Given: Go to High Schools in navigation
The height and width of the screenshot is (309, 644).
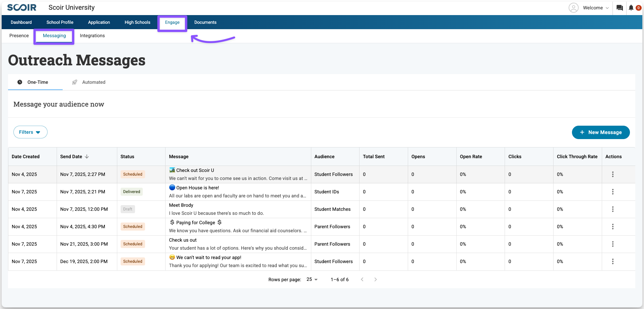Looking at the screenshot, I should tap(137, 22).
